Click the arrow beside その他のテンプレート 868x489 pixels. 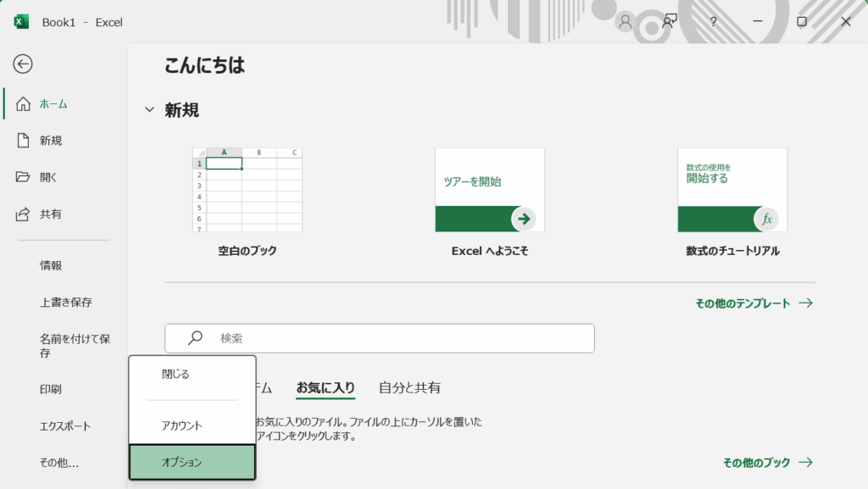tap(806, 303)
